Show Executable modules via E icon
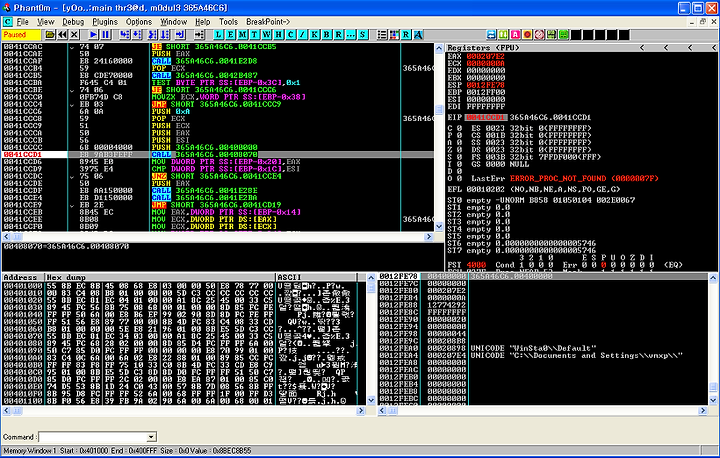Image resolution: width=720 pixels, height=458 pixels. pyautogui.click(x=231, y=34)
